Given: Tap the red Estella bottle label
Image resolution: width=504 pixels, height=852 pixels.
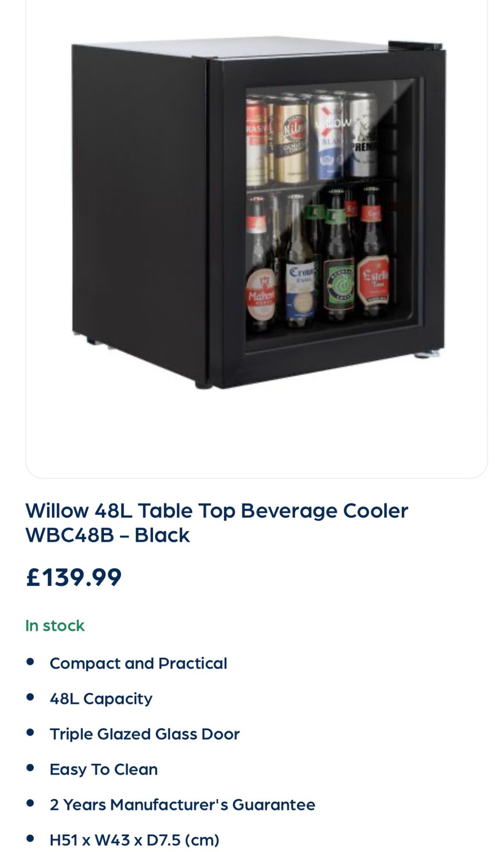Looking at the screenshot, I should pos(373,280).
